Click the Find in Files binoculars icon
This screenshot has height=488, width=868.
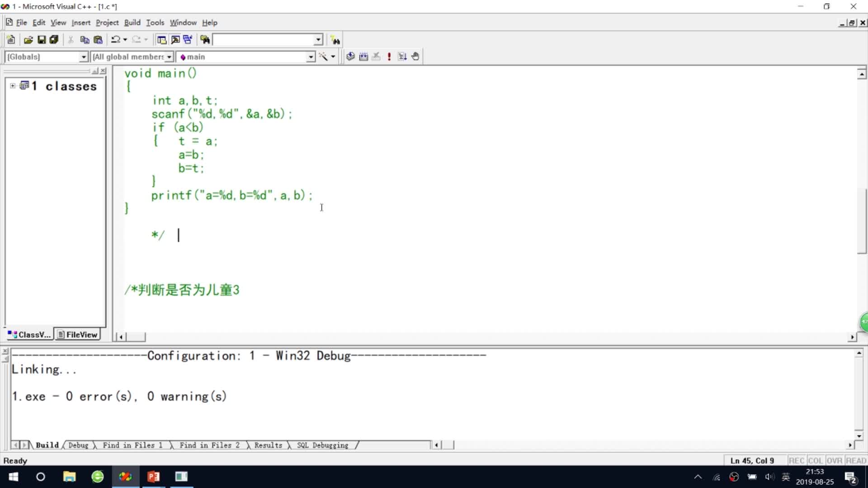(x=205, y=40)
